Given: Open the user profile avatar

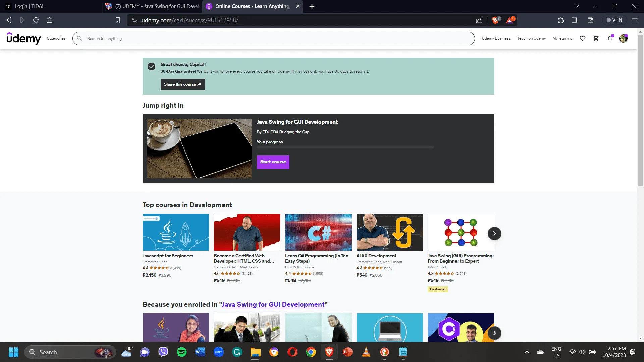Looking at the screenshot, I should point(623,38).
